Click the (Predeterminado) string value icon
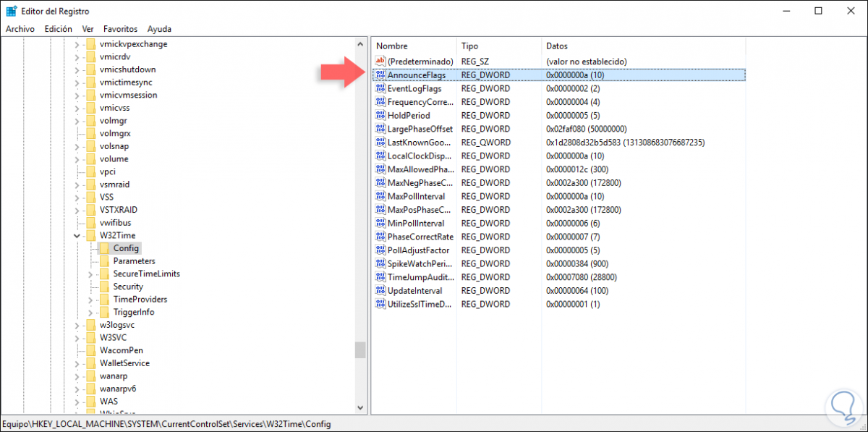 point(380,62)
